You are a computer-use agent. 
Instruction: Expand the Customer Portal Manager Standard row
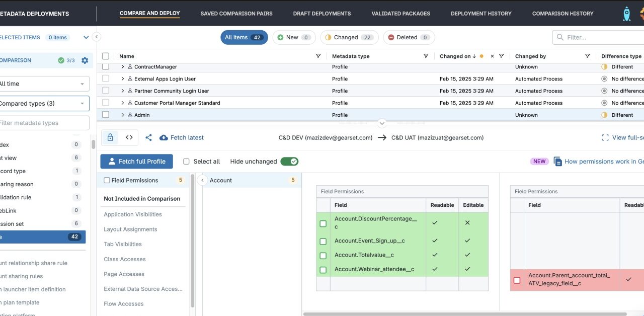tap(122, 103)
